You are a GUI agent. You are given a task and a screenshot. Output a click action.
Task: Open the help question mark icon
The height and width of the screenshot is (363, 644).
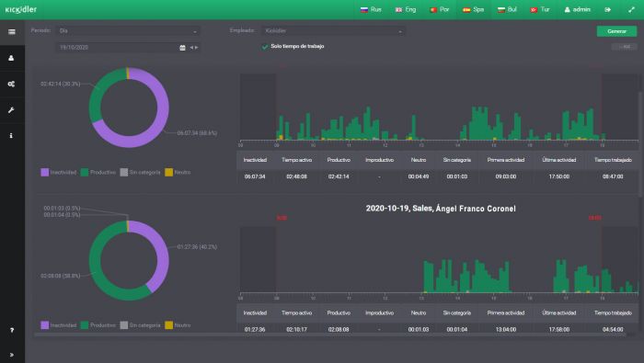click(11, 330)
